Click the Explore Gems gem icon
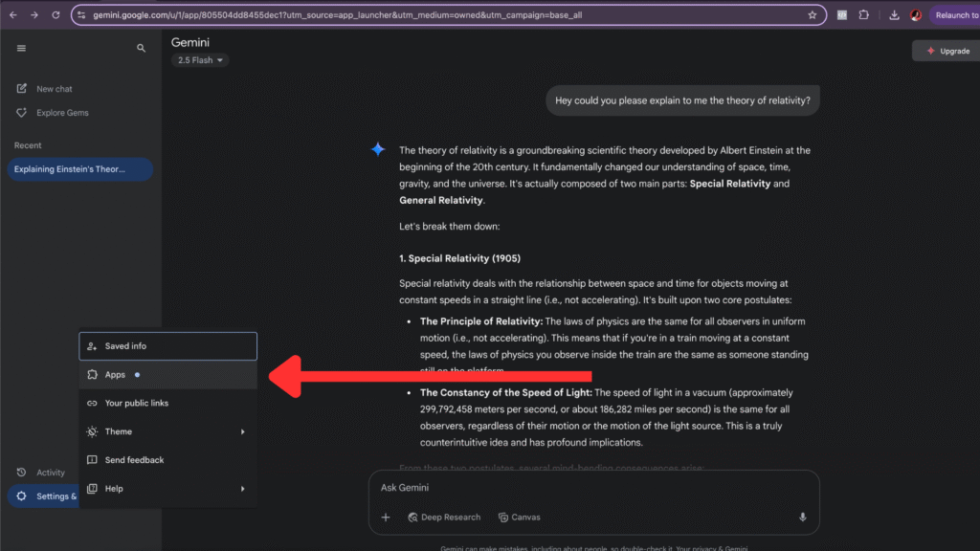Screen dimensions: 980x551 coord(21,113)
